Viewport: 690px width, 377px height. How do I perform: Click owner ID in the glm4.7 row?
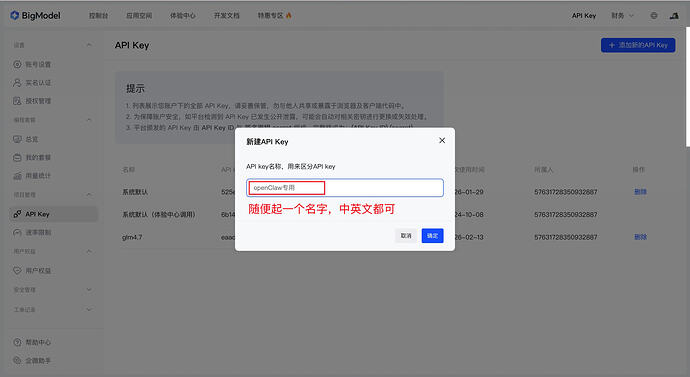565,237
